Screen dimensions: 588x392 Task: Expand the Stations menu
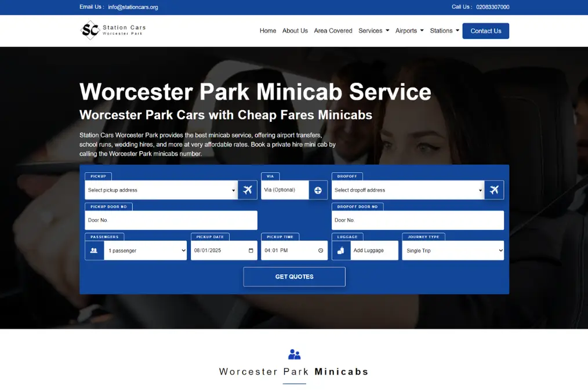click(444, 31)
